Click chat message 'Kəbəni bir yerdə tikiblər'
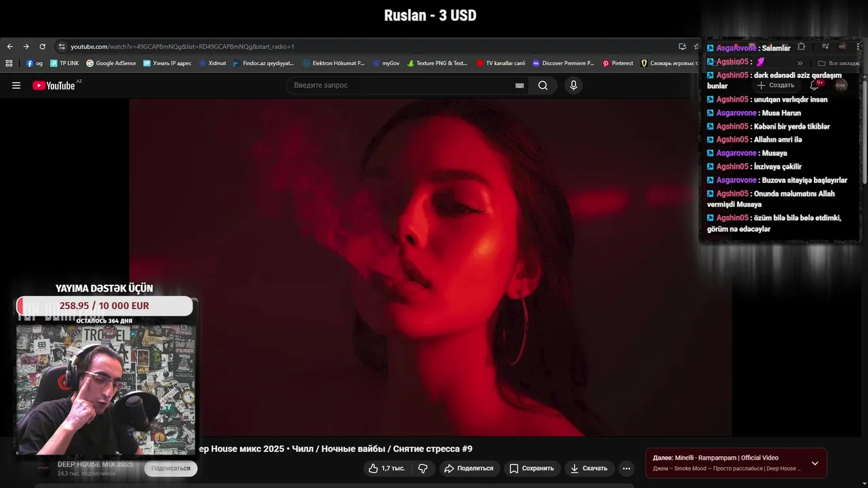 792,127
